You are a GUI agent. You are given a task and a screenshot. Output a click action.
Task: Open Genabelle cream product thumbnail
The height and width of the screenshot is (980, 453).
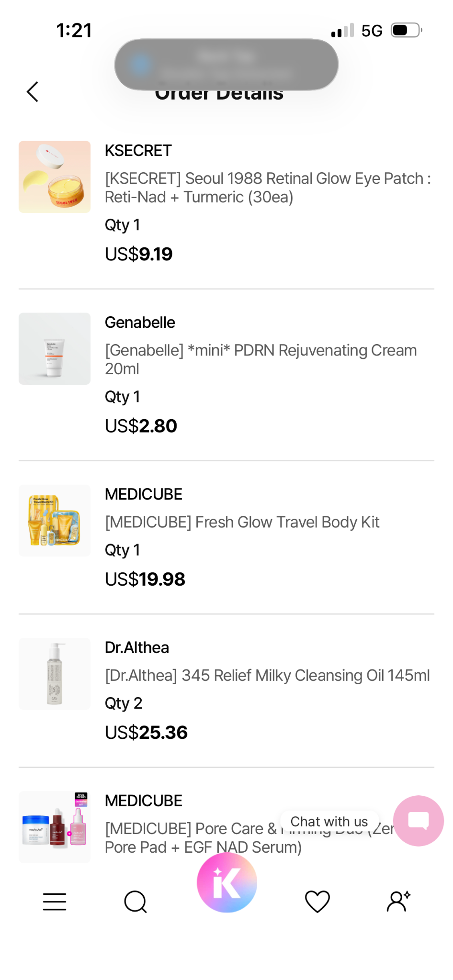pyautogui.click(x=55, y=348)
